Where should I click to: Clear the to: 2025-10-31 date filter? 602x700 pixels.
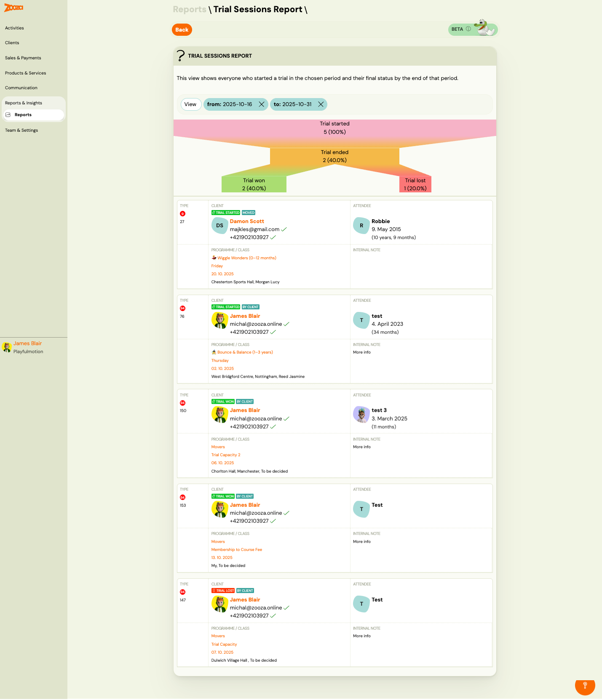pyautogui.click(x=321, y=104)
